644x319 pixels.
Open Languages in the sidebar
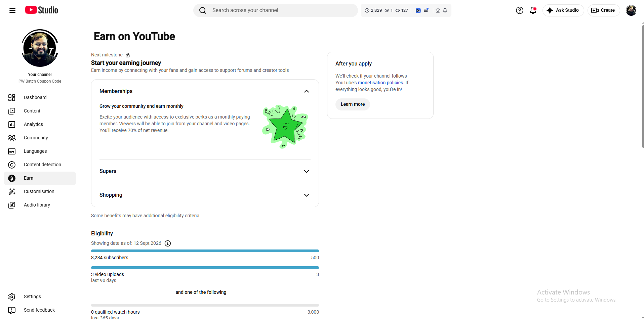[x=40, y=151]
